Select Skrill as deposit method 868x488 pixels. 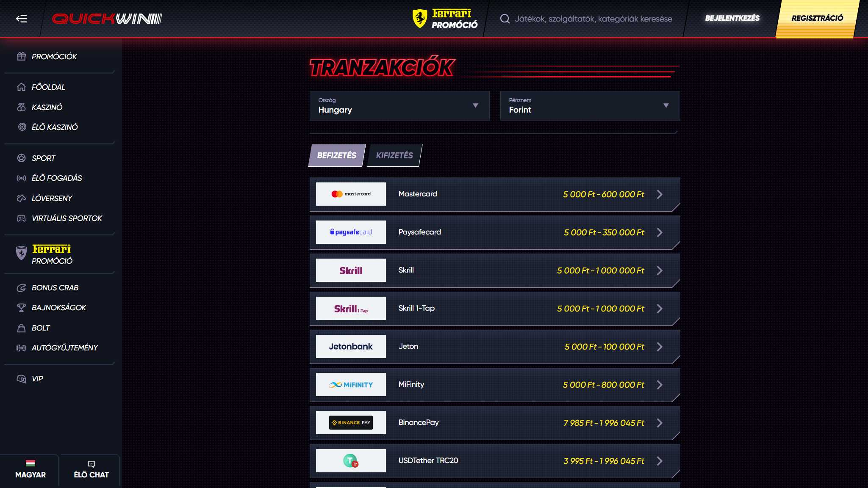coord(494,270)
